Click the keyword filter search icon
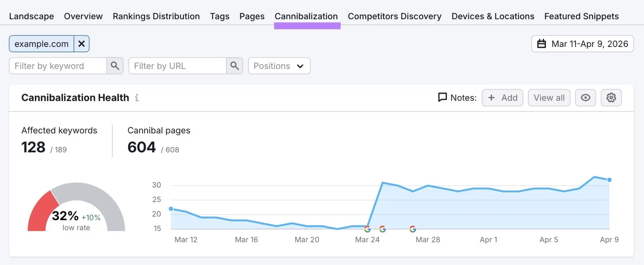The image size is (644, 265). coord(115,66)
